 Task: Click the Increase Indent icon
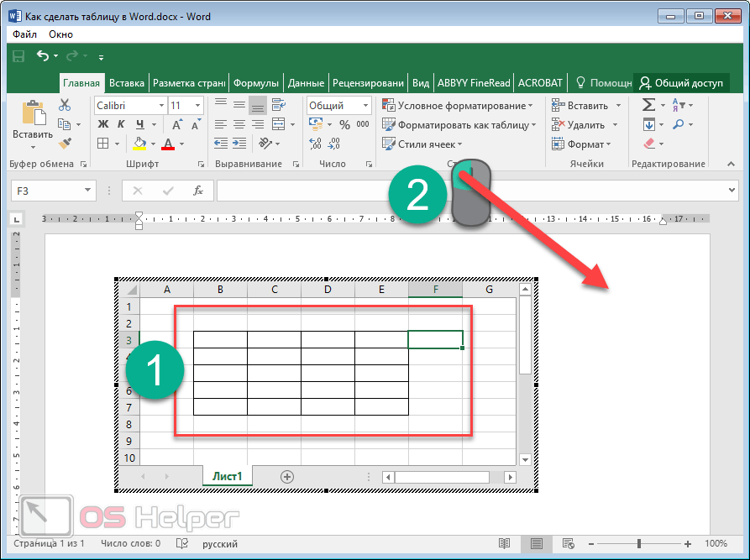click(x=239, y=144)
